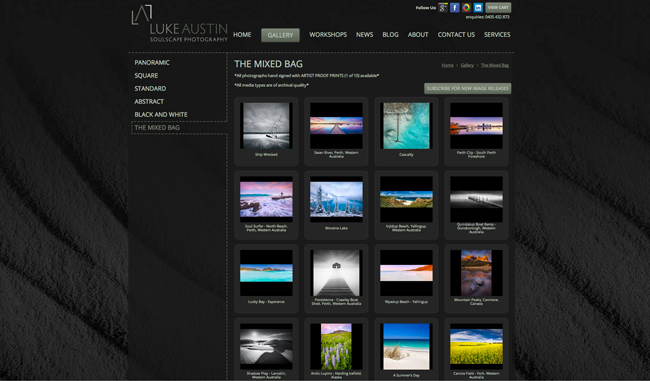Image resolution: width=650 pixels, height=381 pixels.
Task: Open Mountain Peaks, Canmore thumbnail
Action: click(x=476, y=273)
